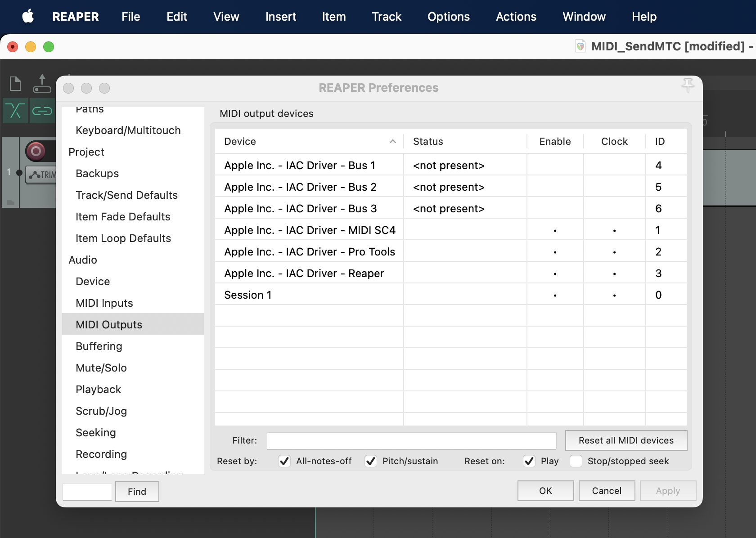Open the Actions menu
The height and width of the screenshot is (538, 756).
[x=516, y=17]
